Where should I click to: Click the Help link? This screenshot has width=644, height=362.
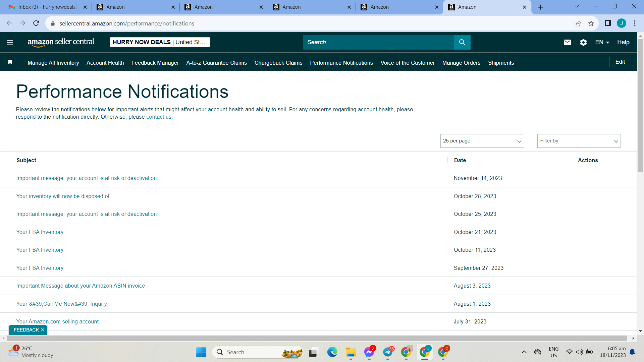tap(623, 42)
